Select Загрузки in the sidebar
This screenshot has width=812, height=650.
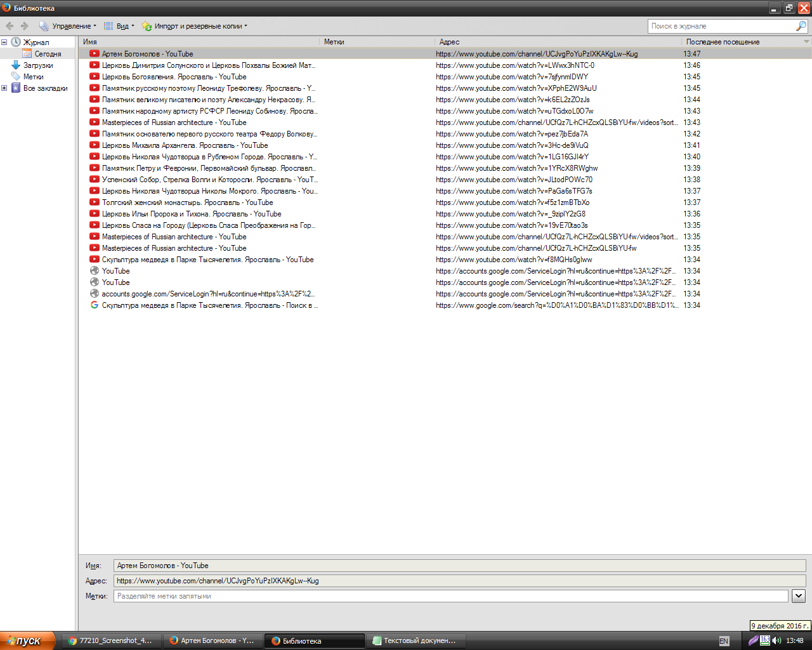(37, 65)
